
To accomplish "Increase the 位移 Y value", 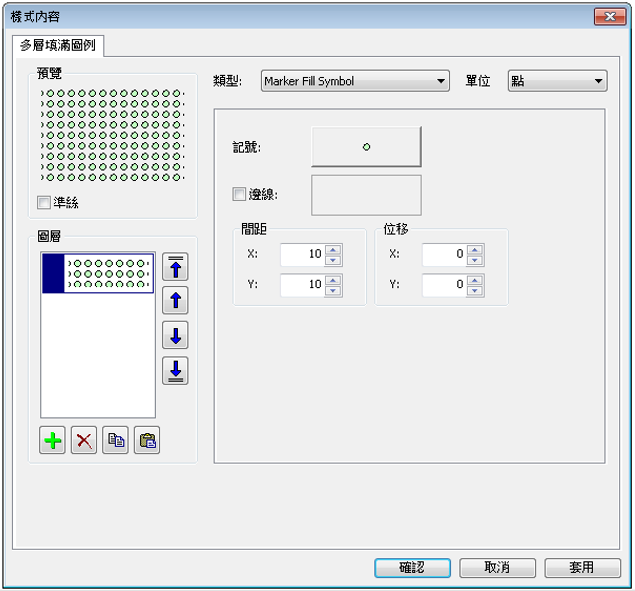I will click(x=475, y=280).
